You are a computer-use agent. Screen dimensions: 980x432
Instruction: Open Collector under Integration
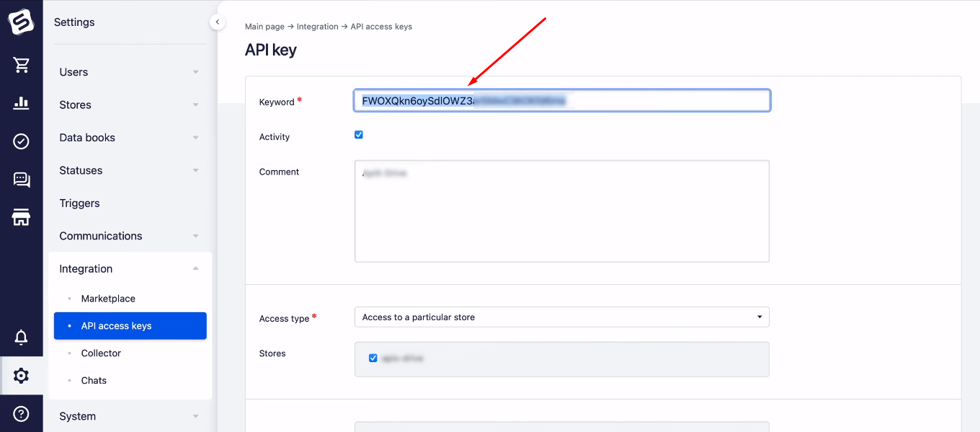(101, 353)
